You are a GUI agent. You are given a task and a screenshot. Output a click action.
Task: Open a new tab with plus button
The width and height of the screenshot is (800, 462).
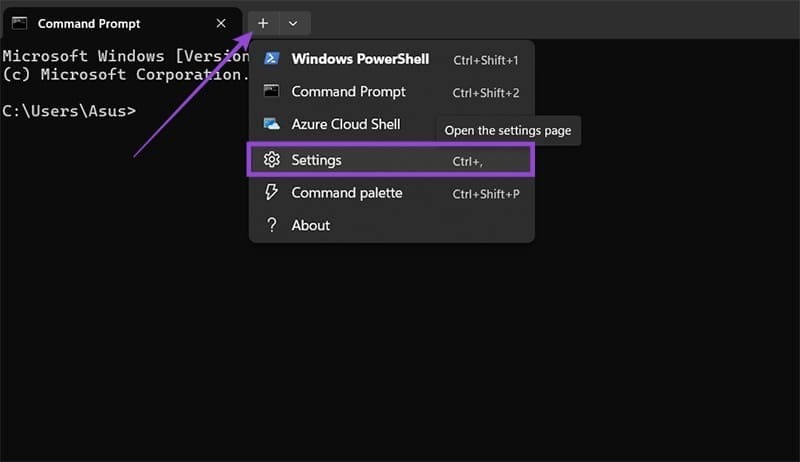coord(263,23)
